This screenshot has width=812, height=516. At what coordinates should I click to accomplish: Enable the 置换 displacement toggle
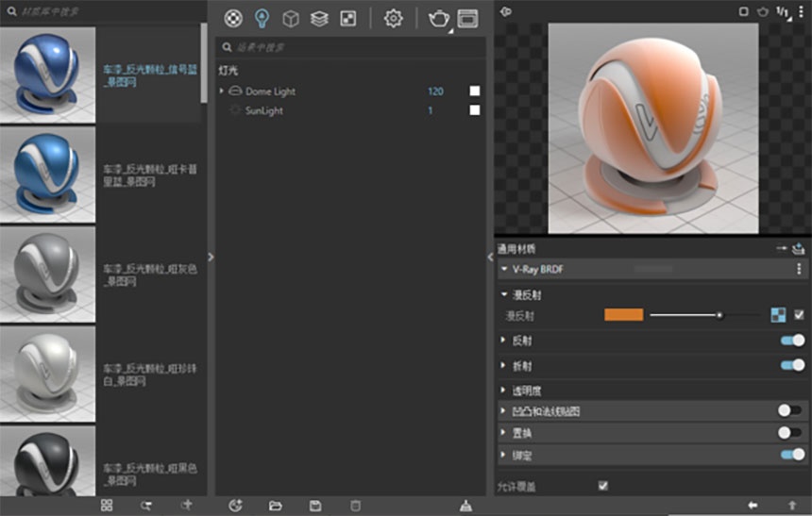pyautogui.click(x=789, y=432)
